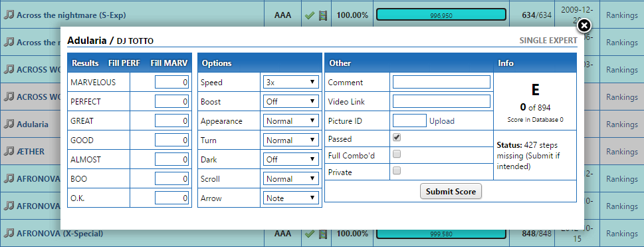The width and height of the screenshot is (644, 247).
Task: Enable the Private checkbox
Action: pos(397,170)
